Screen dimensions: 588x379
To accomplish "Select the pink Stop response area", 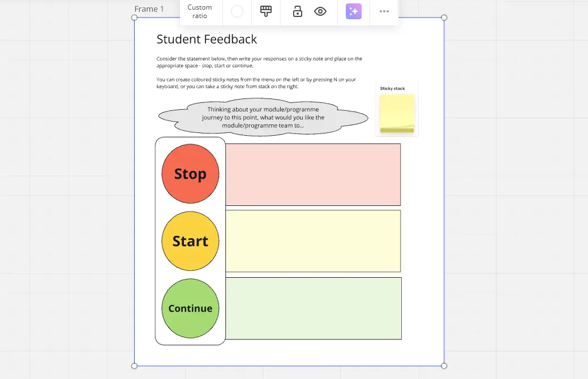I will click(x=313, y=174).
